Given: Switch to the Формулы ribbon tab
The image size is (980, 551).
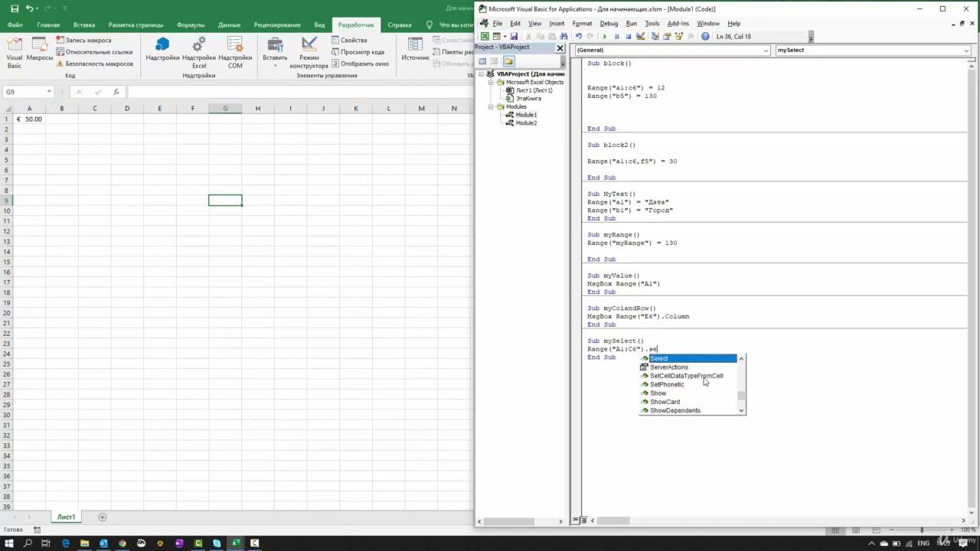Looking at the screenshot, I should pyautogui.click(x=191, y=24).
